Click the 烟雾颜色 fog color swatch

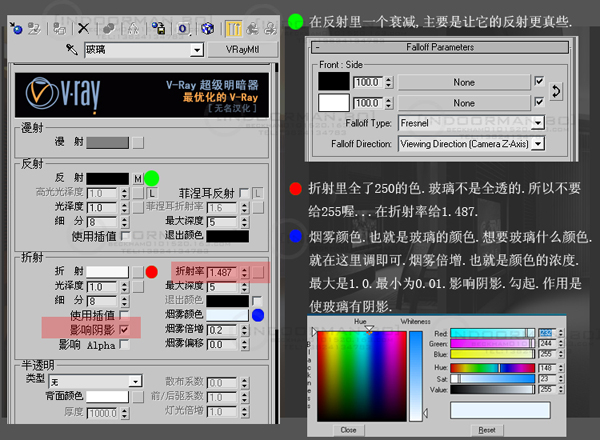click(227, 314)
